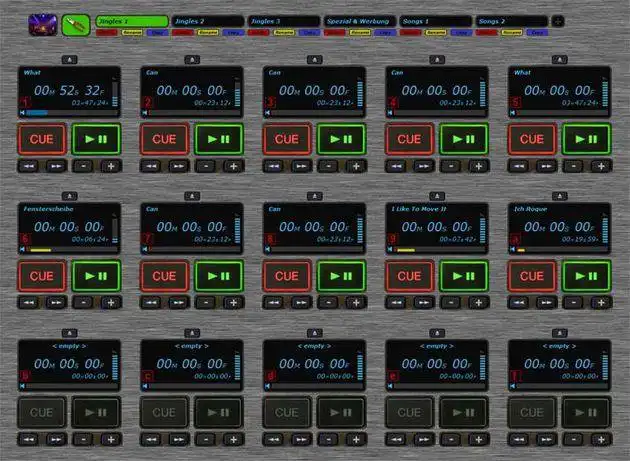Expand the arrow above player 2
This screenshot has width=630, height=461.
[x=192, y=60]
